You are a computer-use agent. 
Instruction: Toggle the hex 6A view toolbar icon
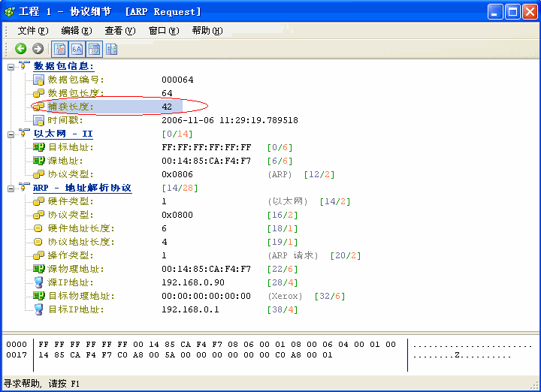[x=77, y=49]
